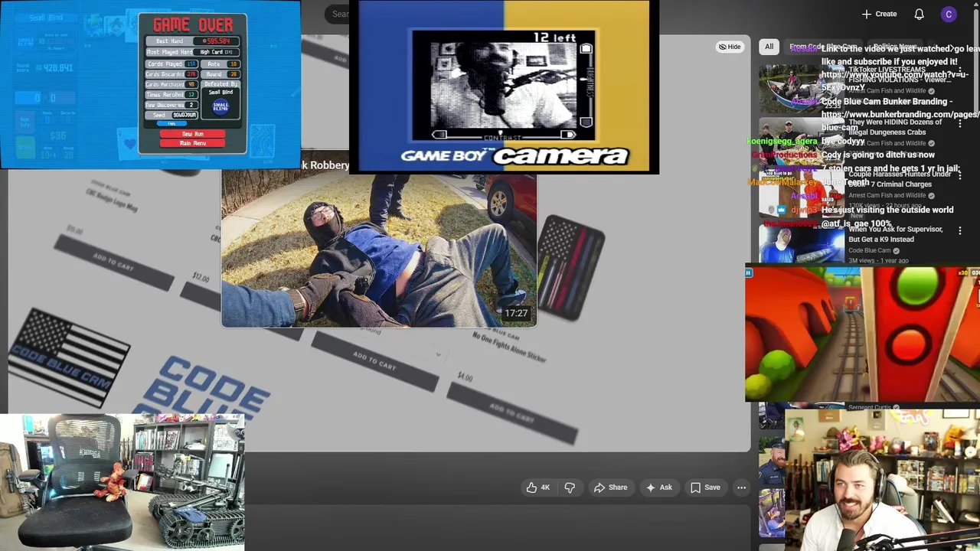Click New Run in Game Over panel
The width and height of the screenshot is (980, 551).
(192, 134)
